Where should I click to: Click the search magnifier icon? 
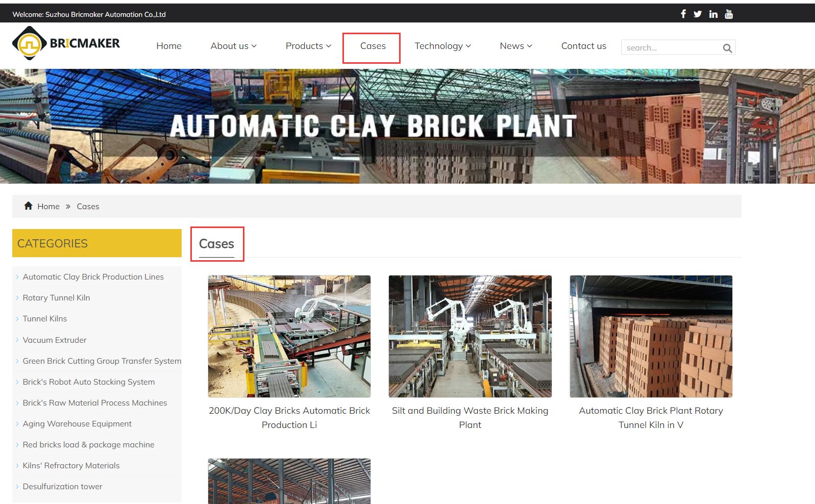727,48
